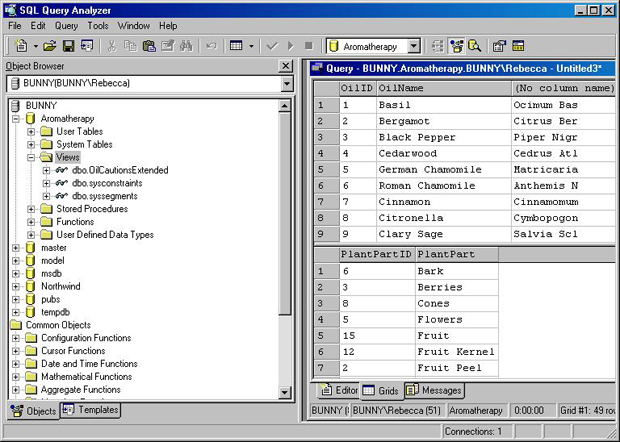Click the Copy toolbar icon
The height and width of the screenshot is (442, 620).
point(130,46)
